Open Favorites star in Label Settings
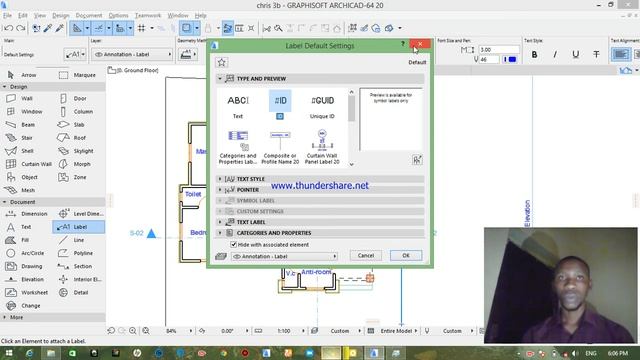Image resolution: width=640 pixels, height=360 pixels. (x=222, y=62)
